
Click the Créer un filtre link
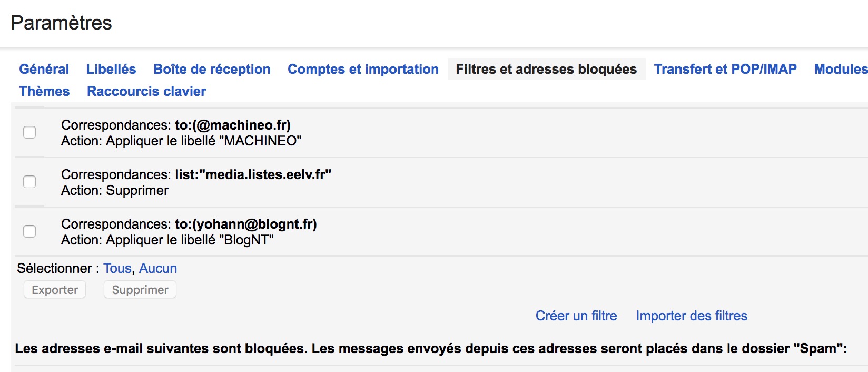click(576, 316)
